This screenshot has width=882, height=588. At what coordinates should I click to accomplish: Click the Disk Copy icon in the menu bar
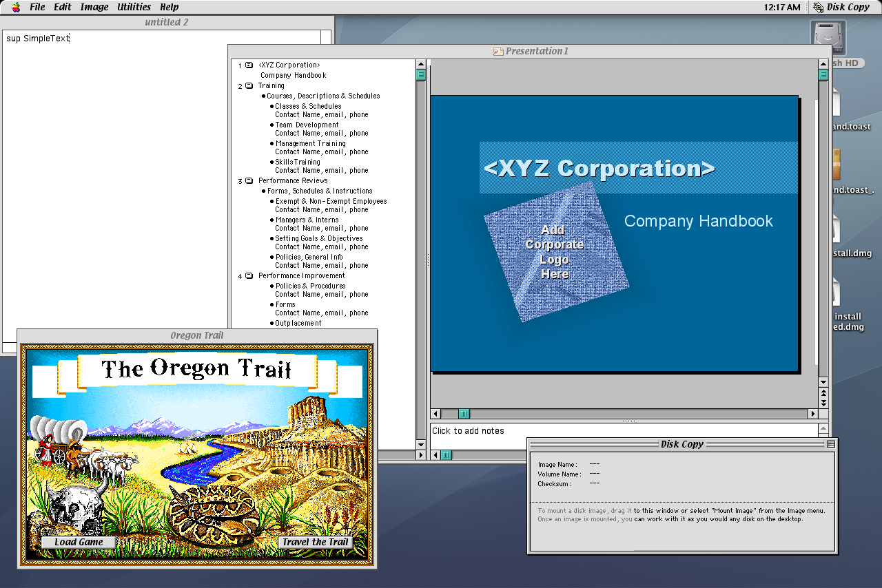tap(817, 7)
